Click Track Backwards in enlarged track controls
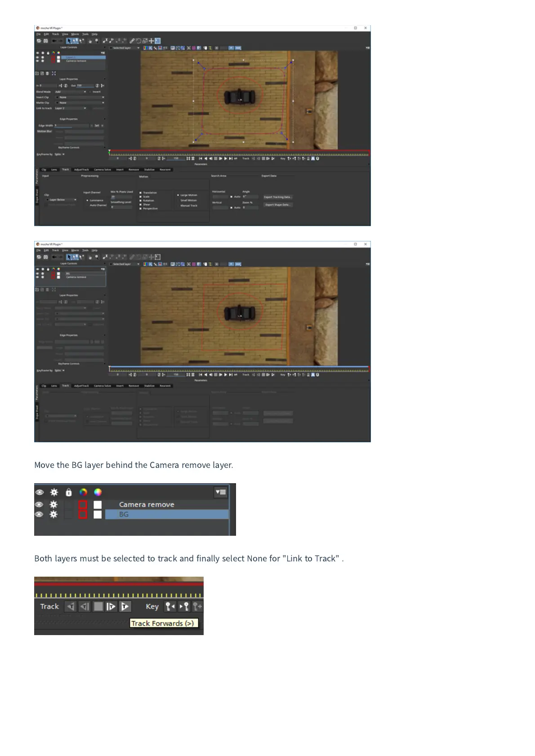Viewport: 535px width, 756px height. tap(71, 606)
